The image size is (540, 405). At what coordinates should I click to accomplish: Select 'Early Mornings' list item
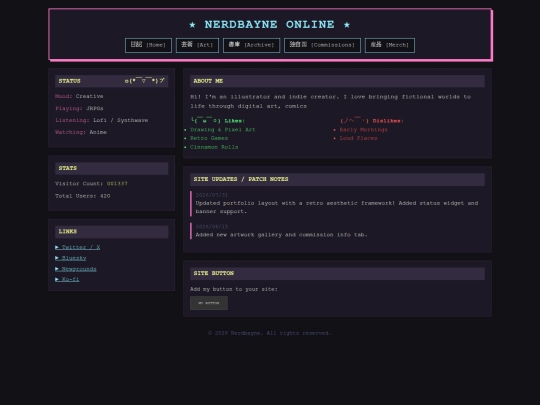point(364,129)
